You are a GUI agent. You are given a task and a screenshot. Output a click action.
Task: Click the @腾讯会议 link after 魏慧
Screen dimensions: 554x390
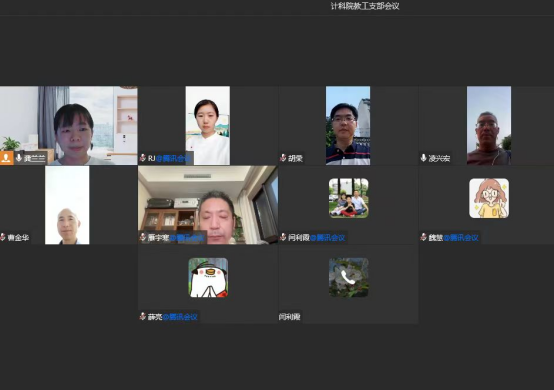click(x=461, y=237)
